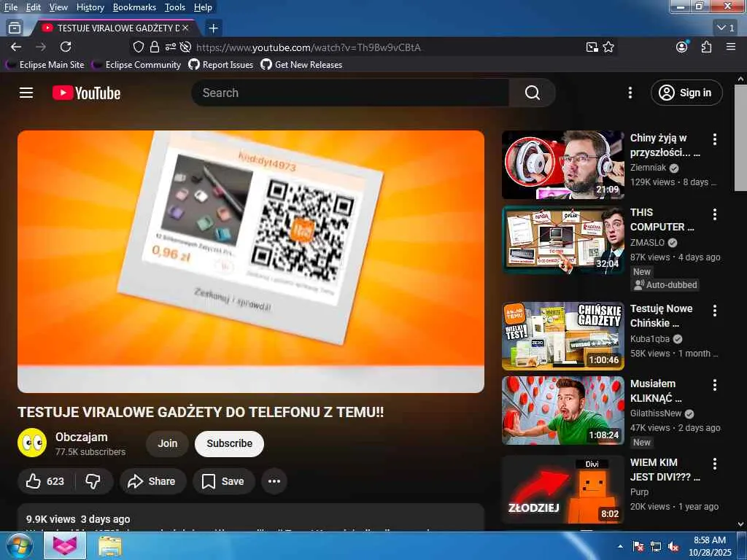The width and height of the screenshot is (747, 560).
Task: Open a new tab with plus button
Action: pyautogui.click(x=214, y=28)
